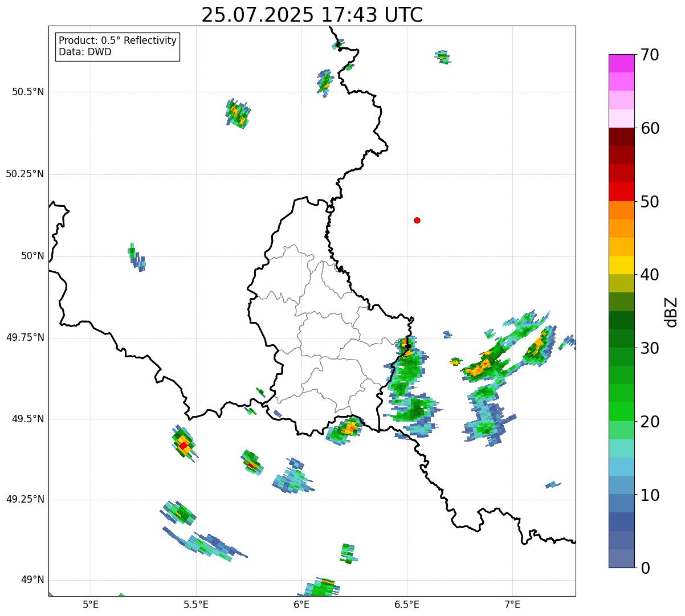Viewport: 685px width, 616px height.
Task: Click the small isolated echo near 7.18°E 49.3°N
Action: (x=553, y=485)
